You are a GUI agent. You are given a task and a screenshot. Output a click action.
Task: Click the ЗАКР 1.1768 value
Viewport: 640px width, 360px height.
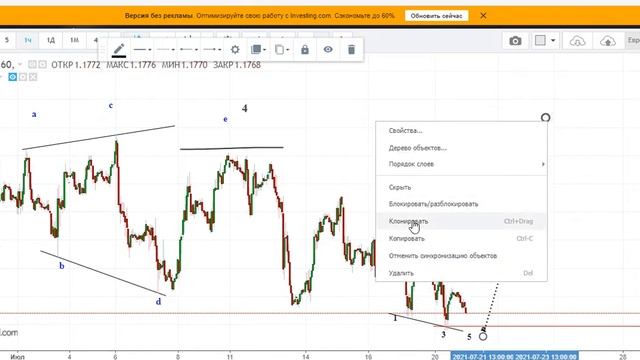[237, 65]
